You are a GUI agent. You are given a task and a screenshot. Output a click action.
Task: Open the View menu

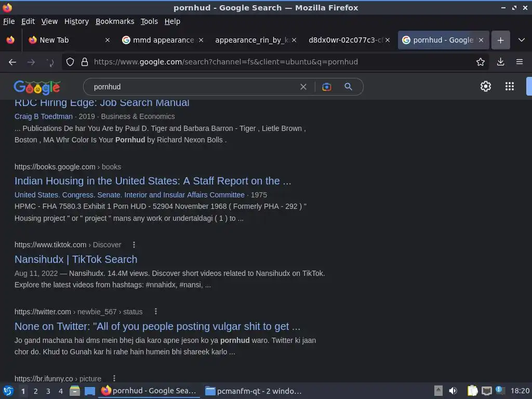click(x=49, y=21)
